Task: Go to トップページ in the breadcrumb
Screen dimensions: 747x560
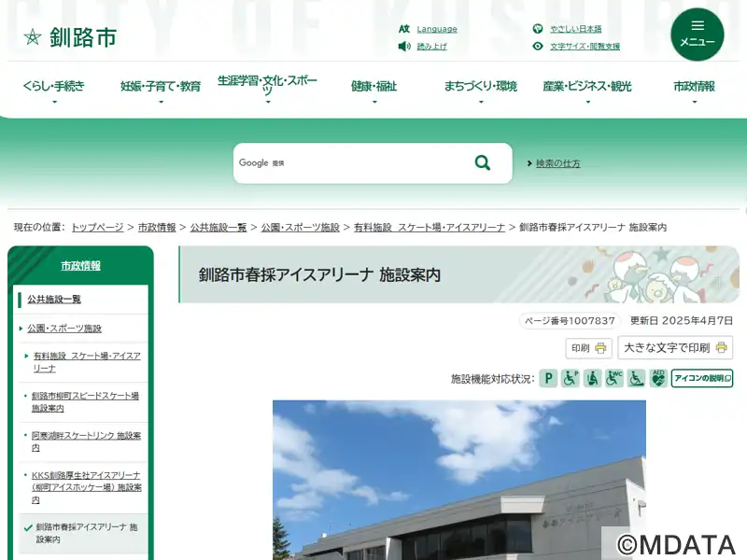Action: tap(97, 227)
